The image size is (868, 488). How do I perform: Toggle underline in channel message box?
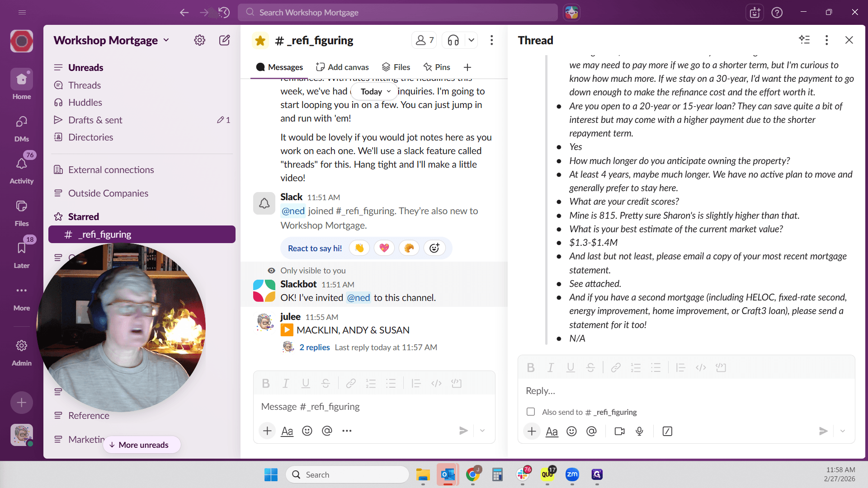[306, 383]
